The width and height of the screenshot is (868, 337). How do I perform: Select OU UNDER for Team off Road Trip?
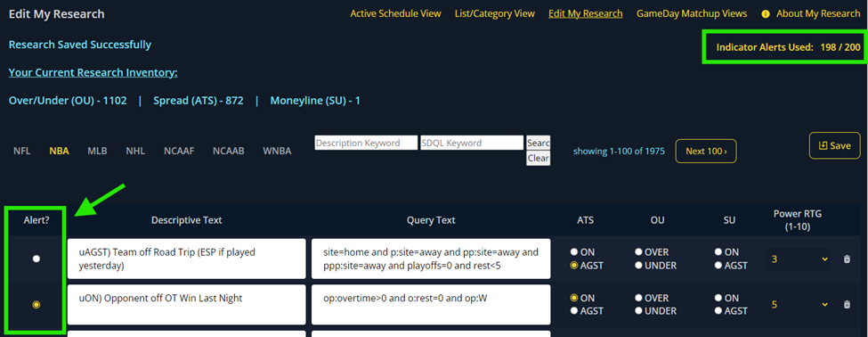coord(639,266)
